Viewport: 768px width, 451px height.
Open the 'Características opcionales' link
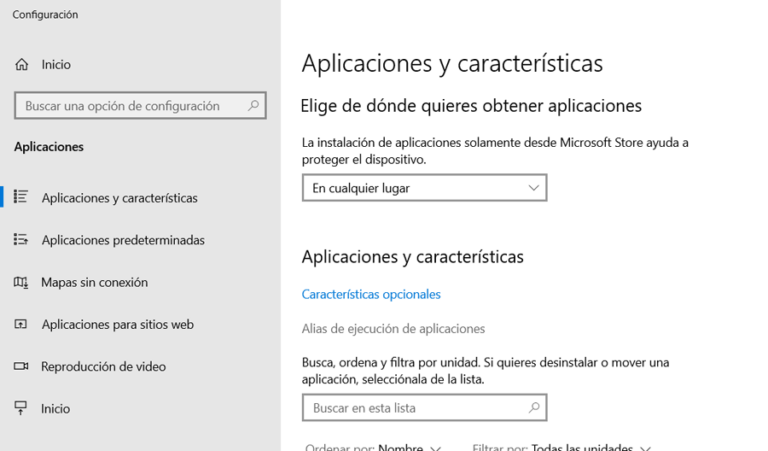pos(371,294)
